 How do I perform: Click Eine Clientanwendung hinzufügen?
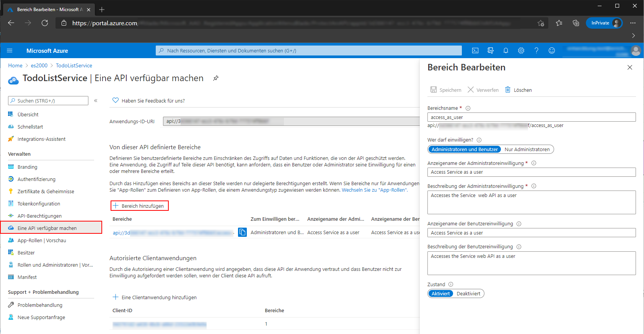(x=155, y=297)
